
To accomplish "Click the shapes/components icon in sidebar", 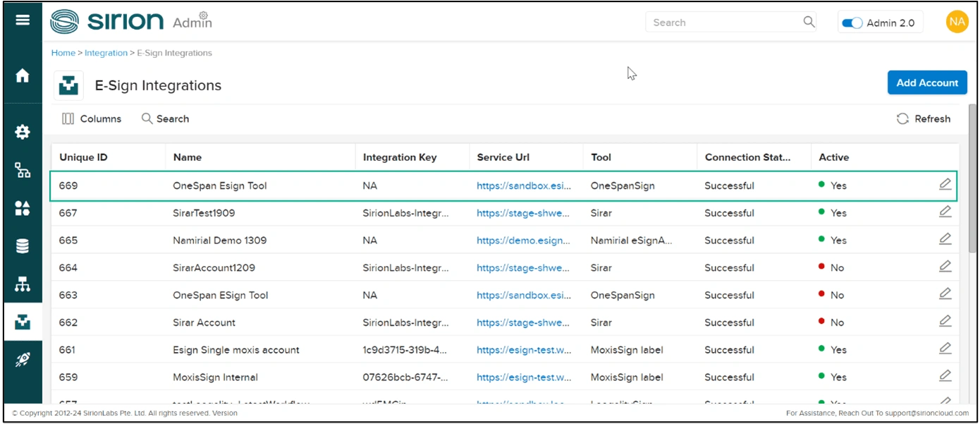I will point(22,208).
